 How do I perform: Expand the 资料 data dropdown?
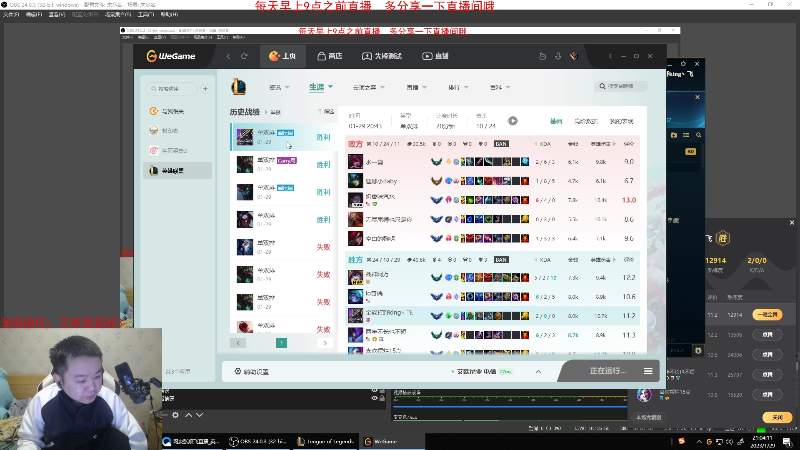[x=499, y=87]
